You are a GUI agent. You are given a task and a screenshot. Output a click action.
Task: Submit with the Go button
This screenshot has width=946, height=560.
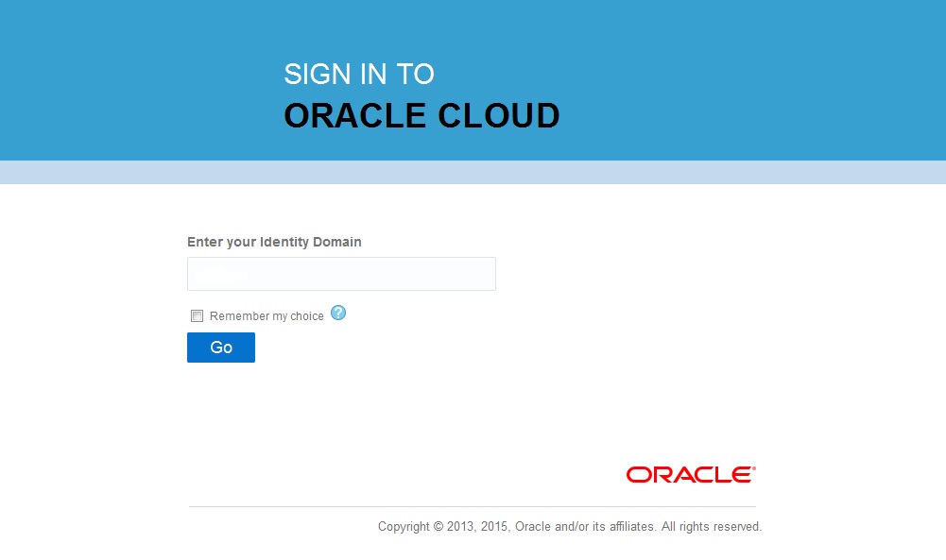point(221,348)
